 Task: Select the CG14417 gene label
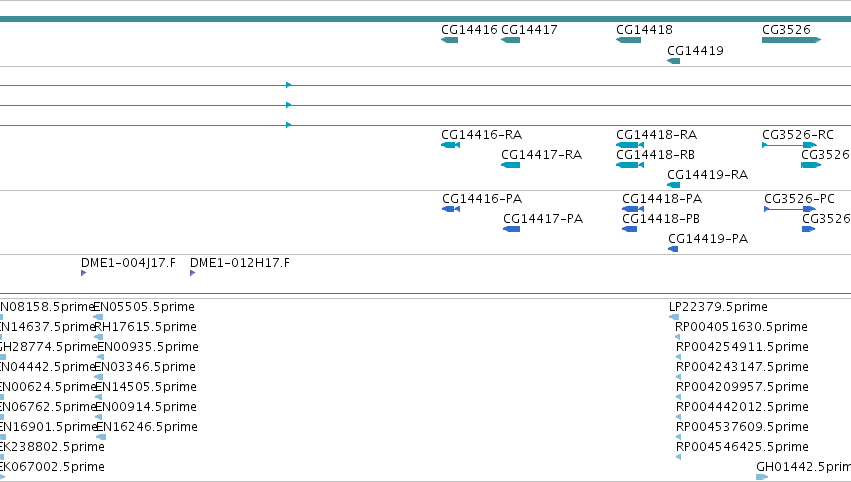tap(529, 30)
